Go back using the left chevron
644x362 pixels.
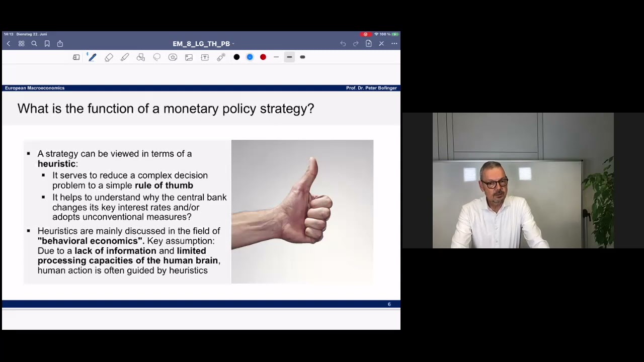[x=9, y=44]
